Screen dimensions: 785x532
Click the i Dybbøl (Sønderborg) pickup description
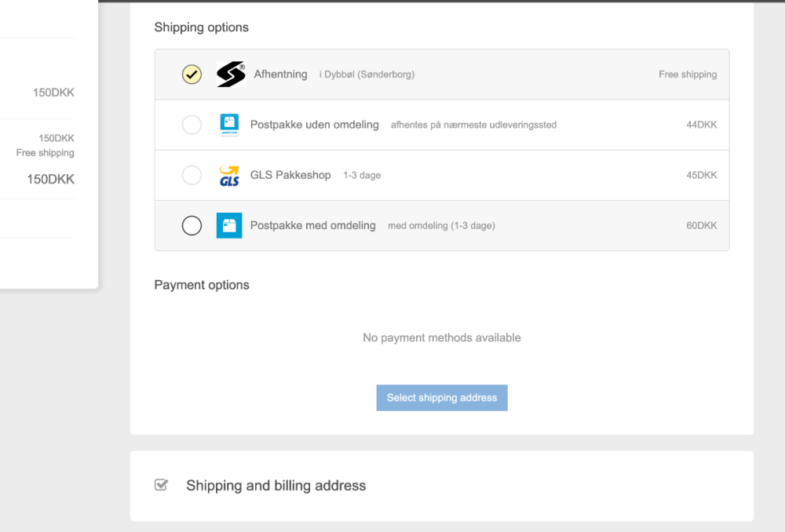pos(367,75)
